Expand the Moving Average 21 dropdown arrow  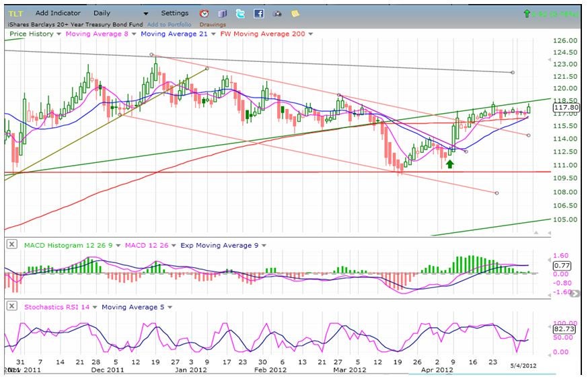pos(213,34)
